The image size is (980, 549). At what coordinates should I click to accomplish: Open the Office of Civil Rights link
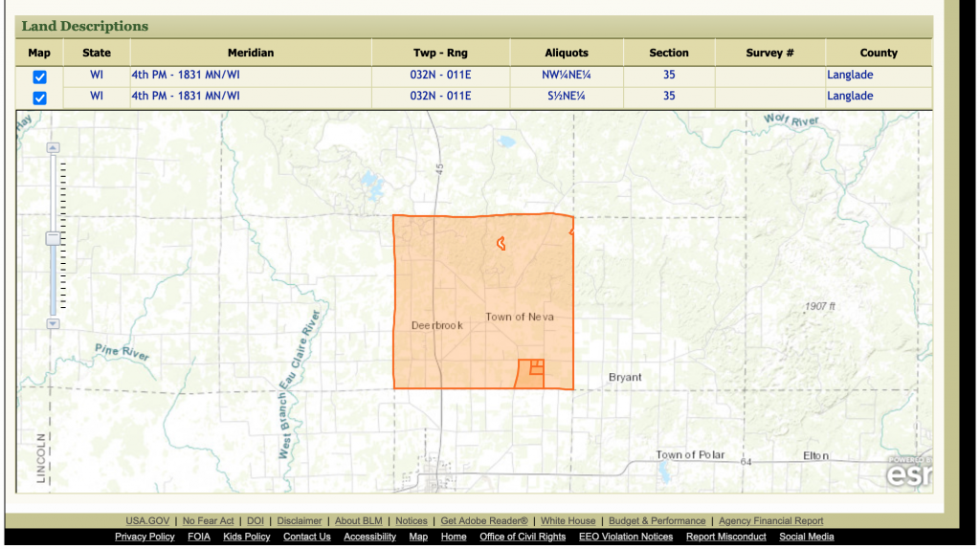pyautogui.click(x=523, y=537)
